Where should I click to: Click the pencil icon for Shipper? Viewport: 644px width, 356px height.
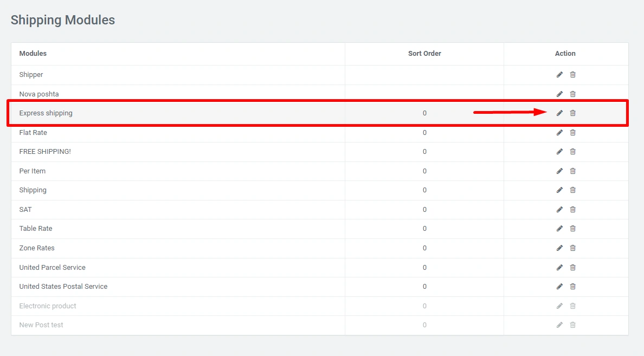559,75
